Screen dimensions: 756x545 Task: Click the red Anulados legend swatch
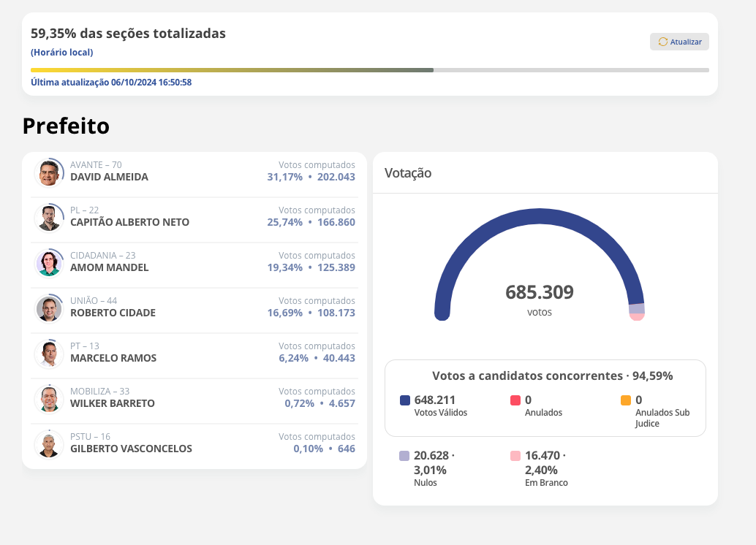pos(515,400)
